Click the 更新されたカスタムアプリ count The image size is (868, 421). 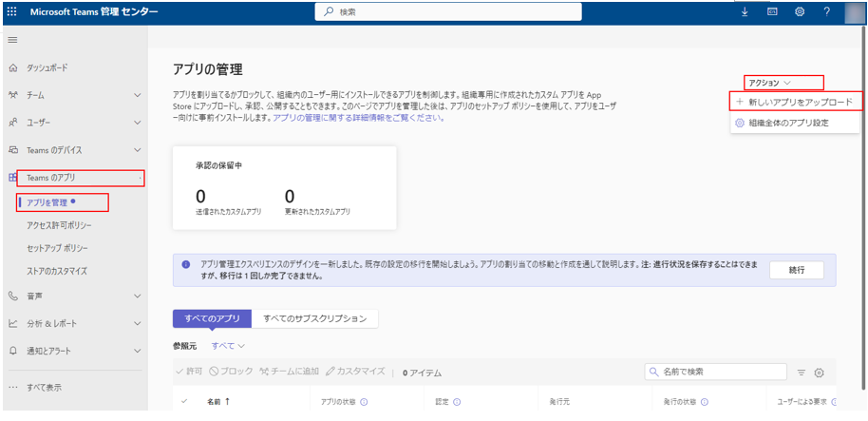click(290, 196)
